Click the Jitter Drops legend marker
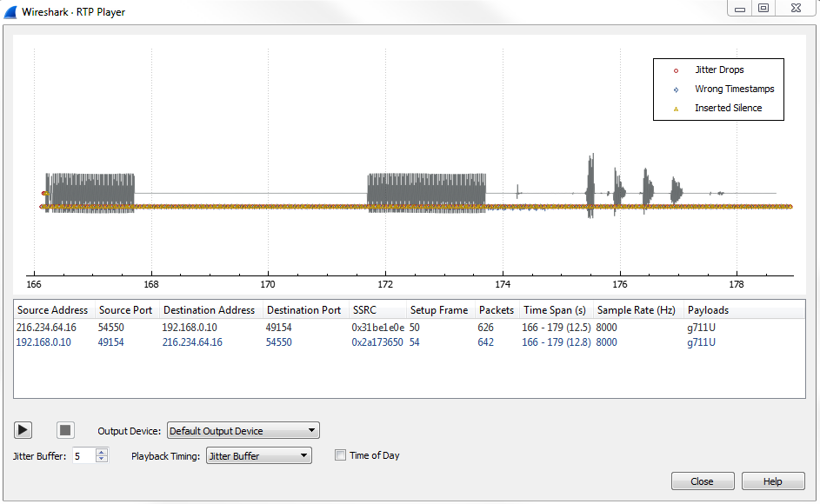Screen dimensions: 820x504 point(676,70)
